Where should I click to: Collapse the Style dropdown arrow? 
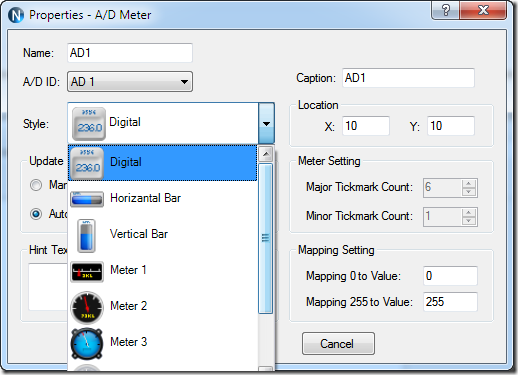[266, 123]
